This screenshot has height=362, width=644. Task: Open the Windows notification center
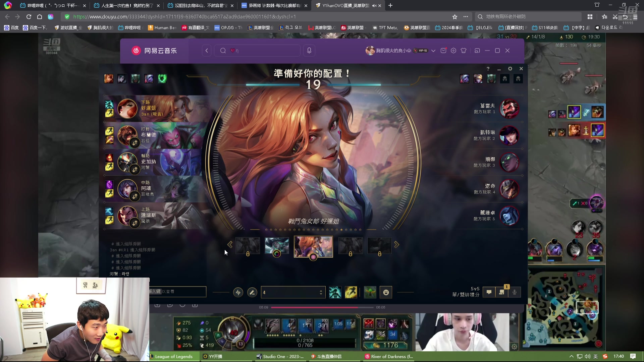click(x=633, y=356)
